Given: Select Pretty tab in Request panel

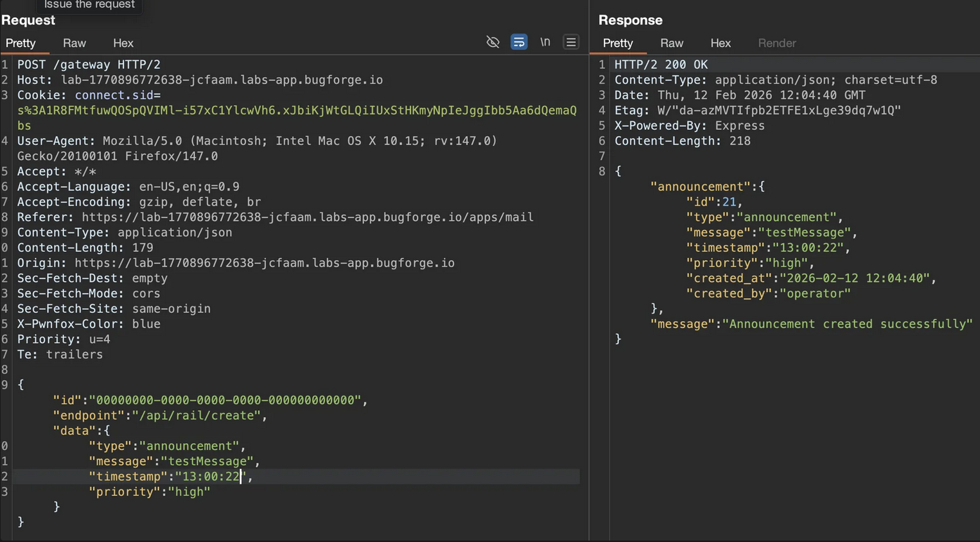Looking at the screenshot, I should pos(21,43).
